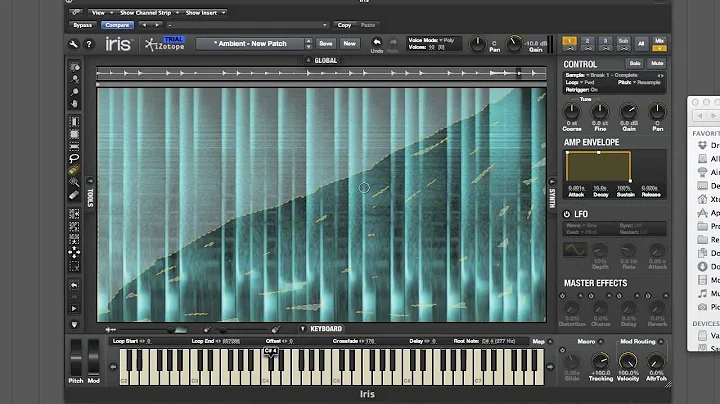720x404 pixels.
Task: Select the eraser tool
Action: tap(74, 195)
